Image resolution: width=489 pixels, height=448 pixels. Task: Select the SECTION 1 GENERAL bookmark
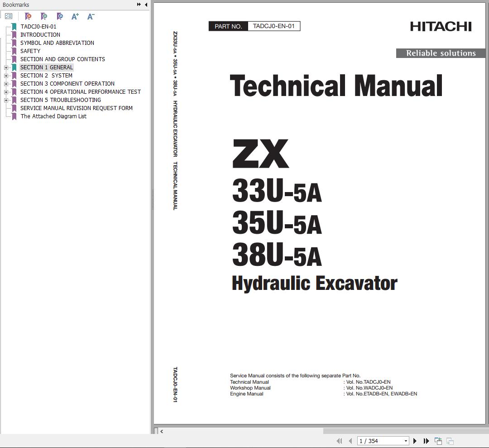click(x=47, y=67)
